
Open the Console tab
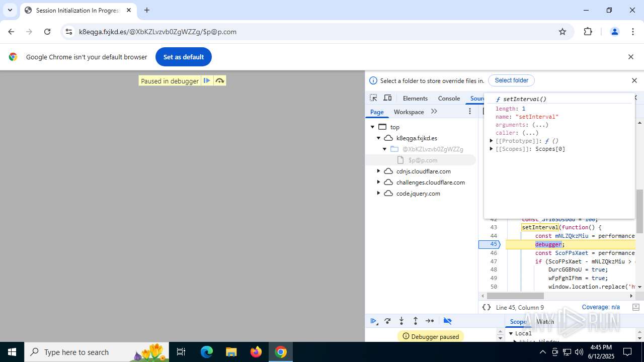click(x=449, y=98)
